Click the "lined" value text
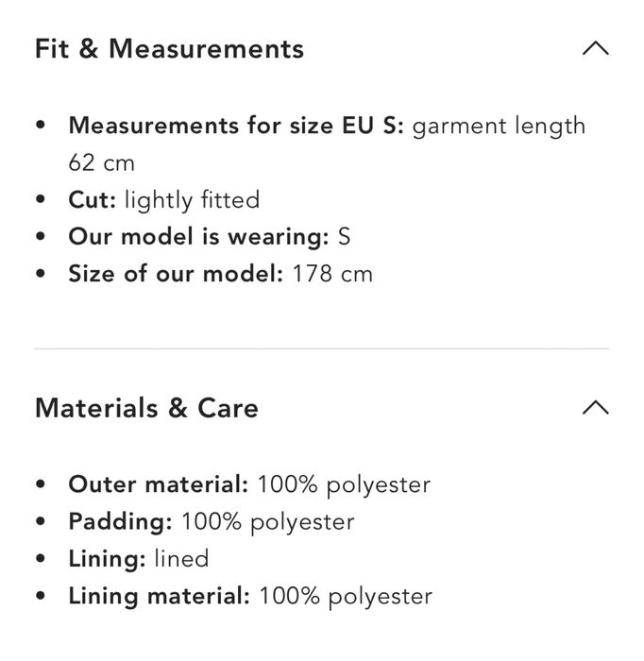 coord(180,558)
